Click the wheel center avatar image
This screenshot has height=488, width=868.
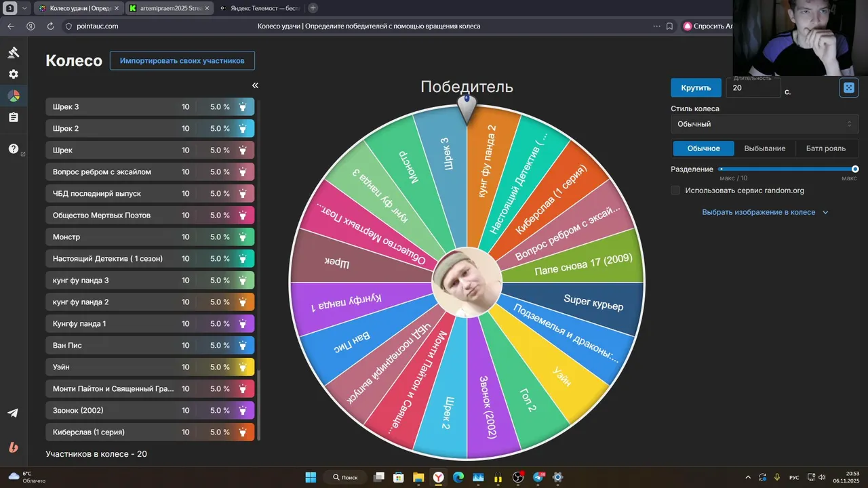(467, 283)
